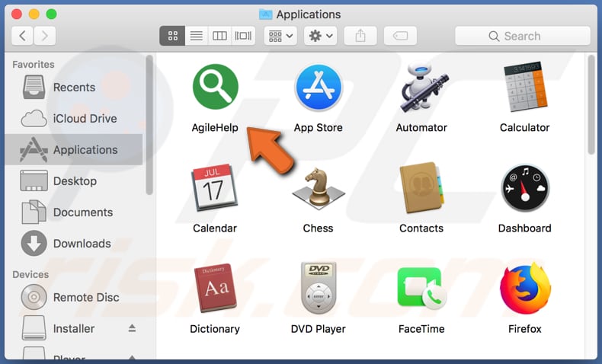Click the Firefox name label
Image resolution: width=602 pixels, height=364 pixels.
click(x=525, y=329)
